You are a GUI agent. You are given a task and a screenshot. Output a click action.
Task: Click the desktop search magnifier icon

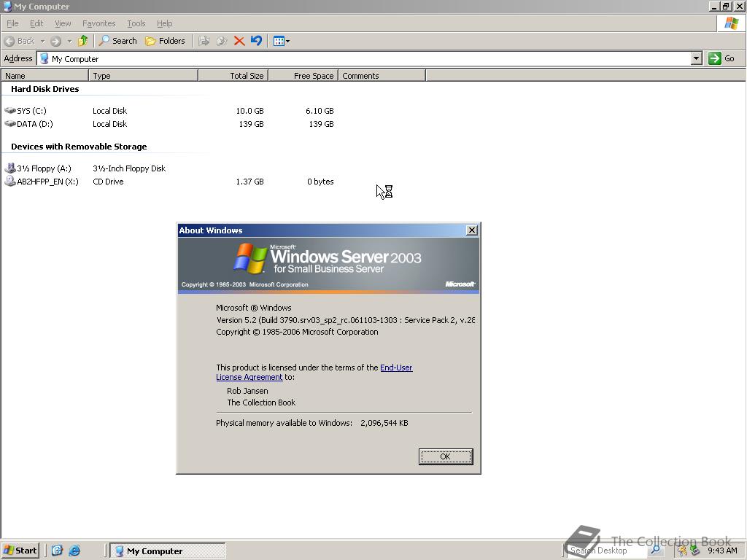[656, 550]
